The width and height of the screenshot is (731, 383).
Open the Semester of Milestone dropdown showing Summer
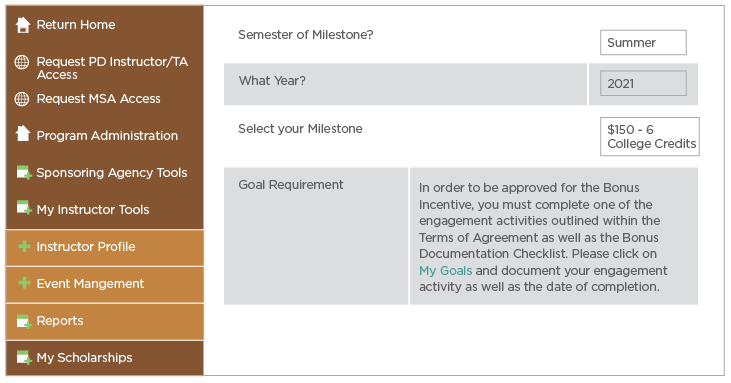(643, 42)
